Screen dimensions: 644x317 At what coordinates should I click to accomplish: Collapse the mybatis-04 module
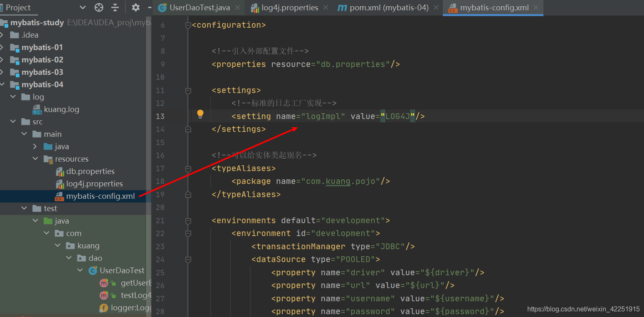(x=2, y=85)
